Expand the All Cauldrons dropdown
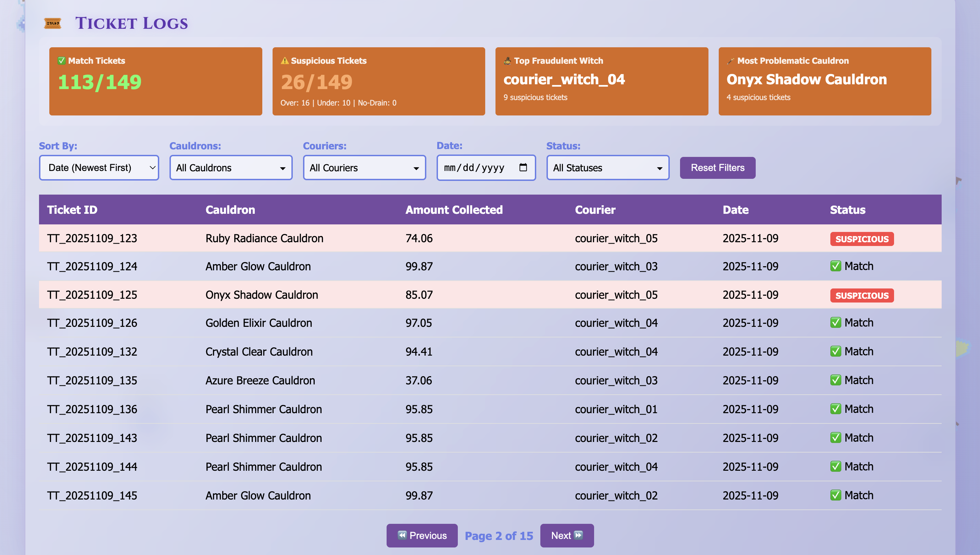 coord(231,168)
